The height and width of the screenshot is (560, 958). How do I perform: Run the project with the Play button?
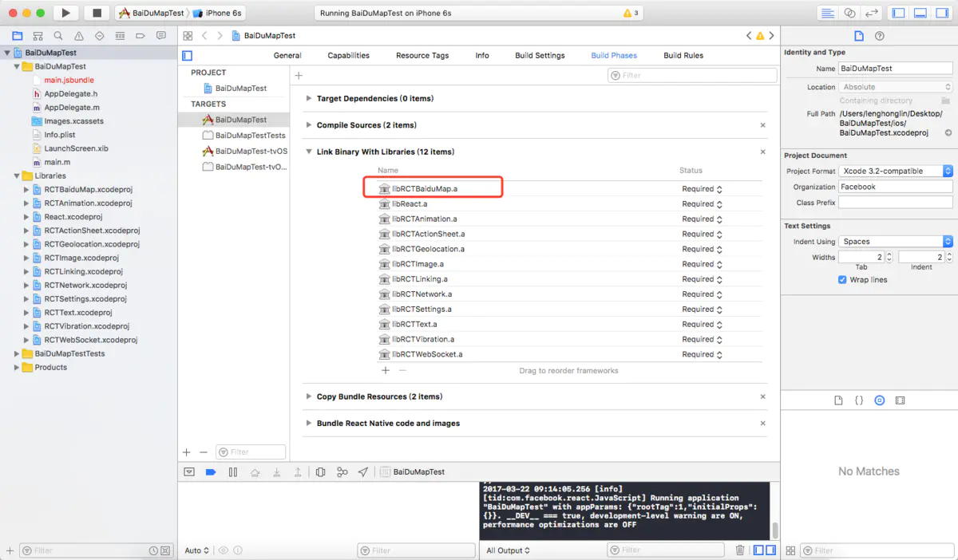coord(66,13)
